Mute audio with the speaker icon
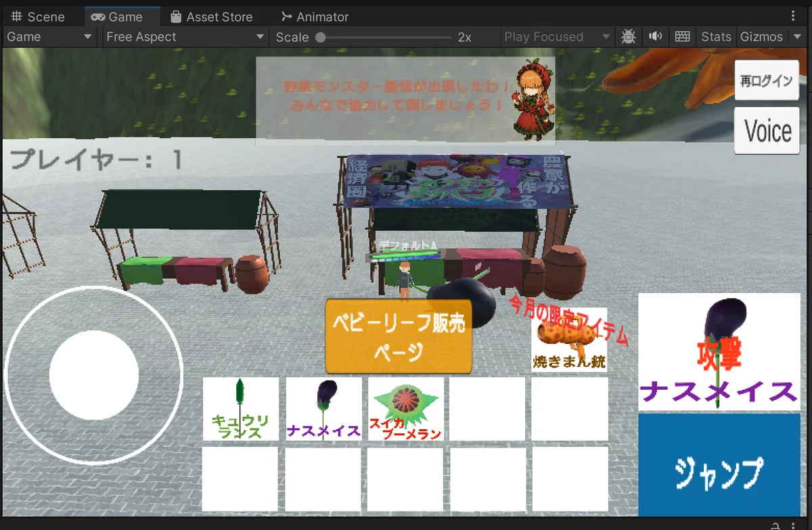Viewport: 812px width, 530px height. (x=655, y=37)
